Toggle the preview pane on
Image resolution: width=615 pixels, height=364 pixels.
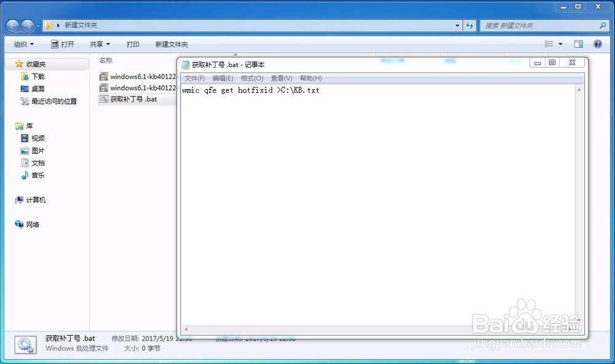coord(578,44)
